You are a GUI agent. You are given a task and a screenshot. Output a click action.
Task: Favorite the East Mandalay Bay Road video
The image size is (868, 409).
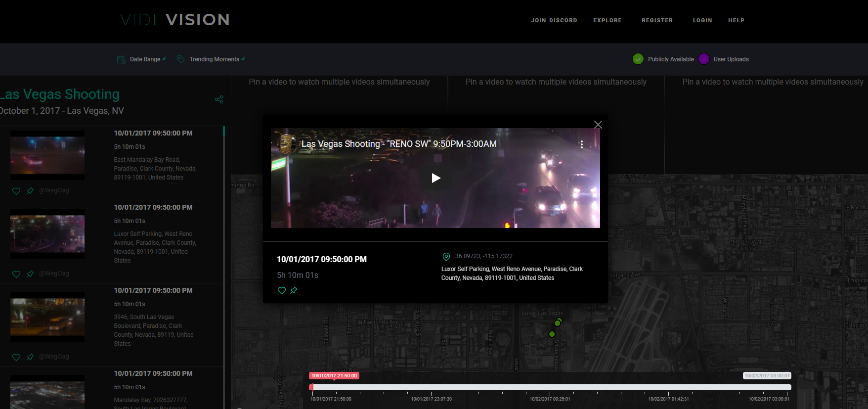coord(16,191)
